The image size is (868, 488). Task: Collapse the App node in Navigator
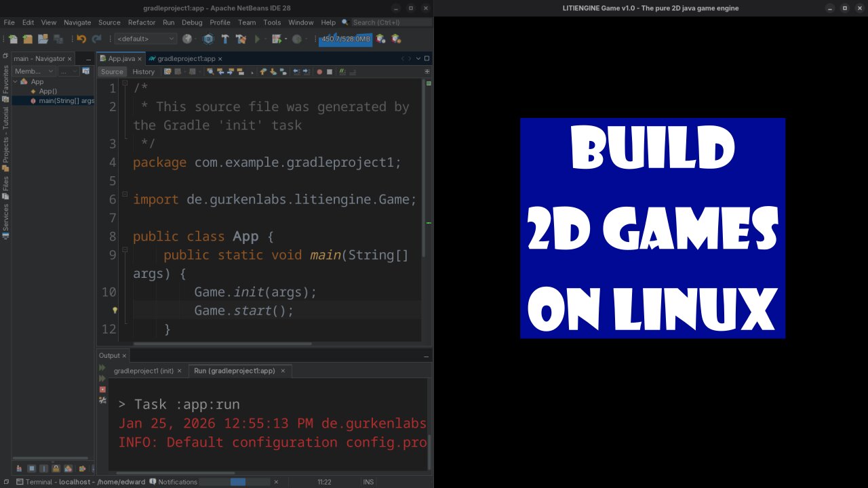(16, 82)
